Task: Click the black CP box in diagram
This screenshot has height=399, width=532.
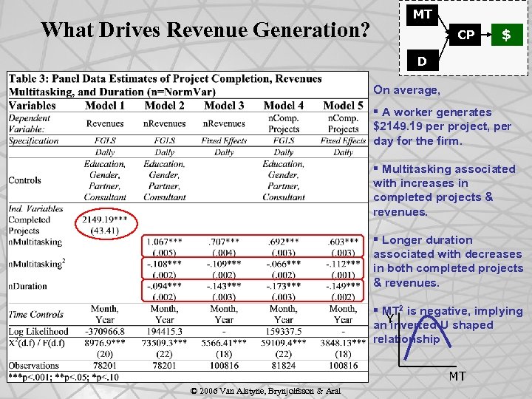Action: (x=465, y=35)
